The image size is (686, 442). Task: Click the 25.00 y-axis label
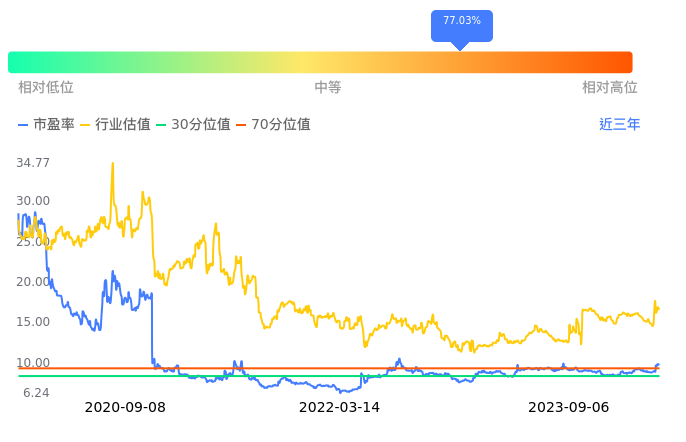[33, 242]
